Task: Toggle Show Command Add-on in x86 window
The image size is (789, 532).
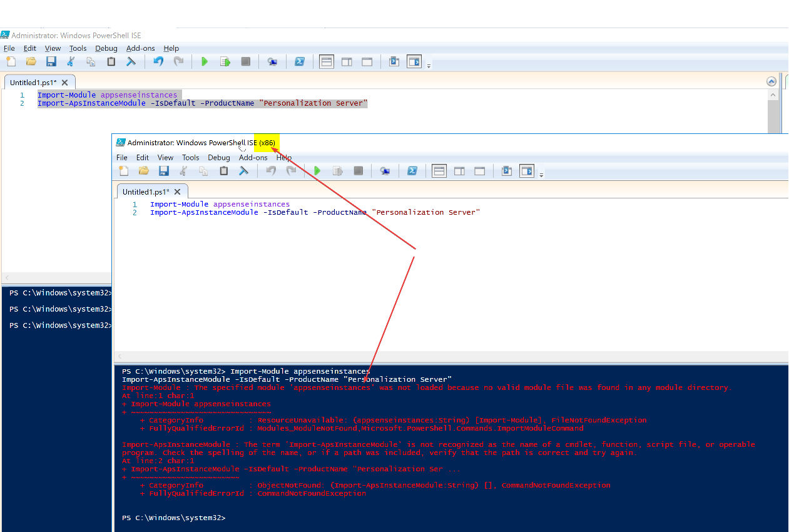Action: click(x=527, y=171)
